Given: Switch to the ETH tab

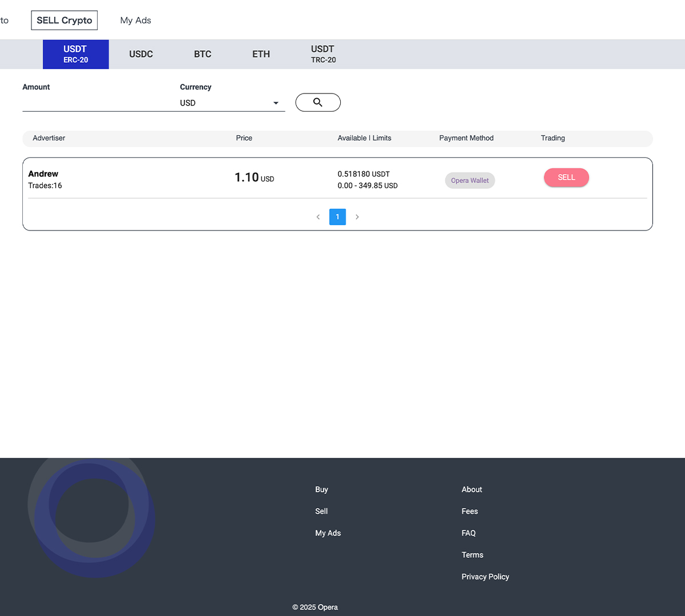Looking at the screenshot, I should click(261, 54).
